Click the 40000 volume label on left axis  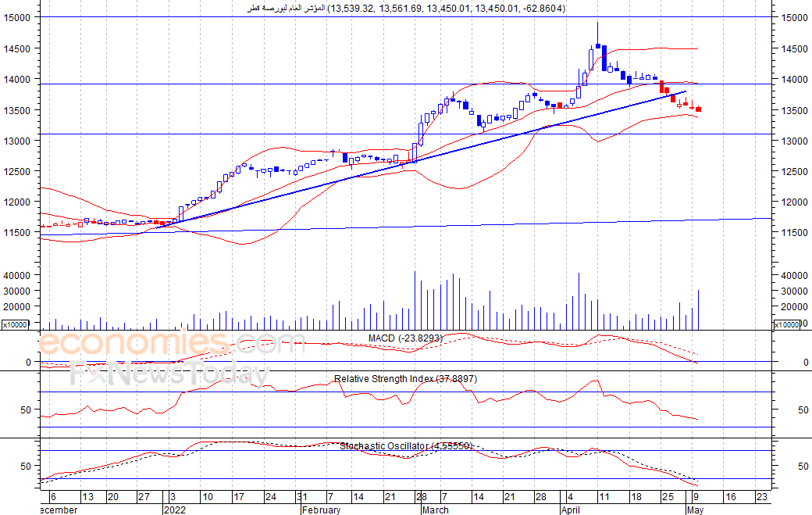point(17,276)
